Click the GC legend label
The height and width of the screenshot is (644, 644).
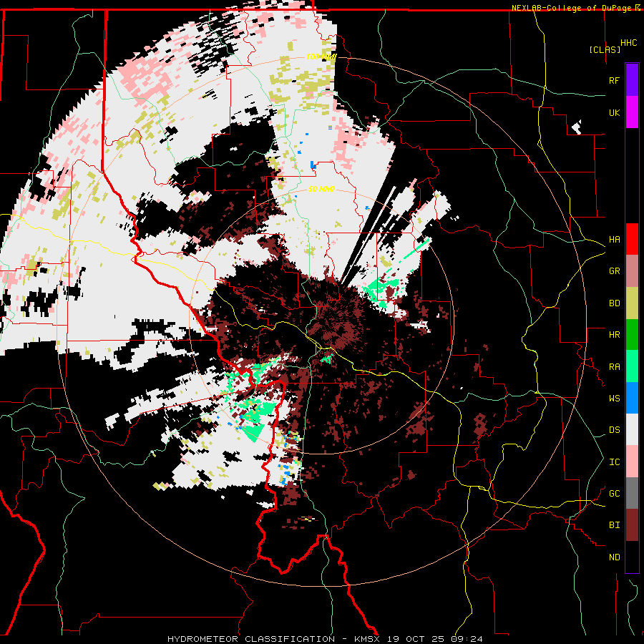pyautogui.click(x=614, y=494)
